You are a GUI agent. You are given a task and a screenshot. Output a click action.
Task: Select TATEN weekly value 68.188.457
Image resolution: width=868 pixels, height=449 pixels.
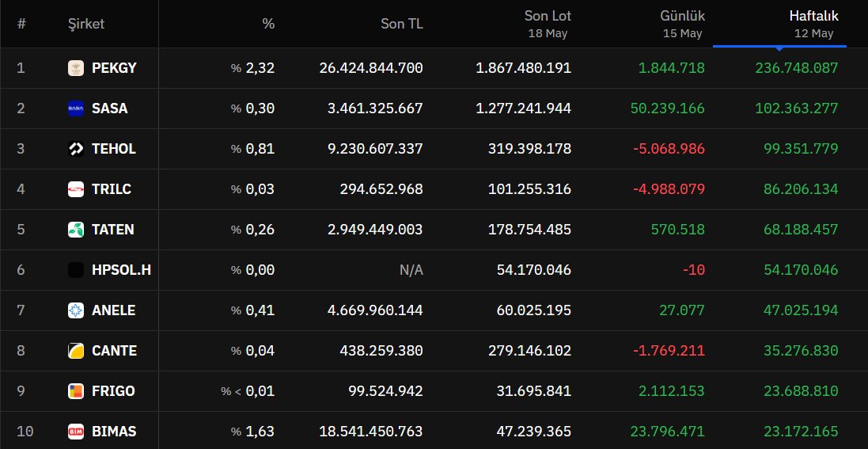point(801,230)
